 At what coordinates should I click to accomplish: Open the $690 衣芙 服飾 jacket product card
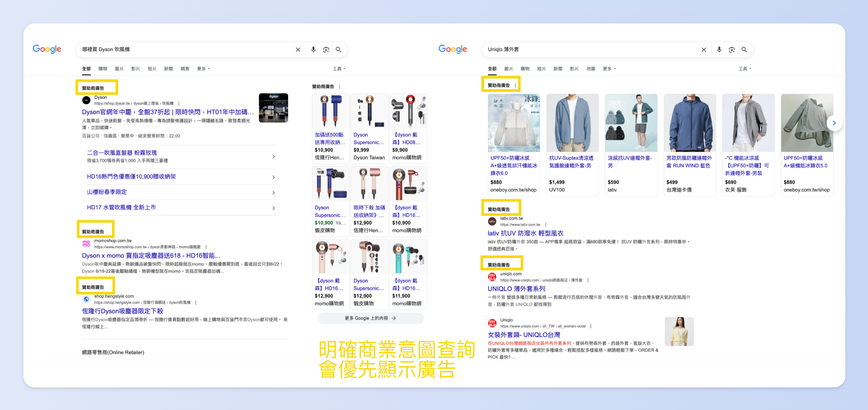point(748,145)
